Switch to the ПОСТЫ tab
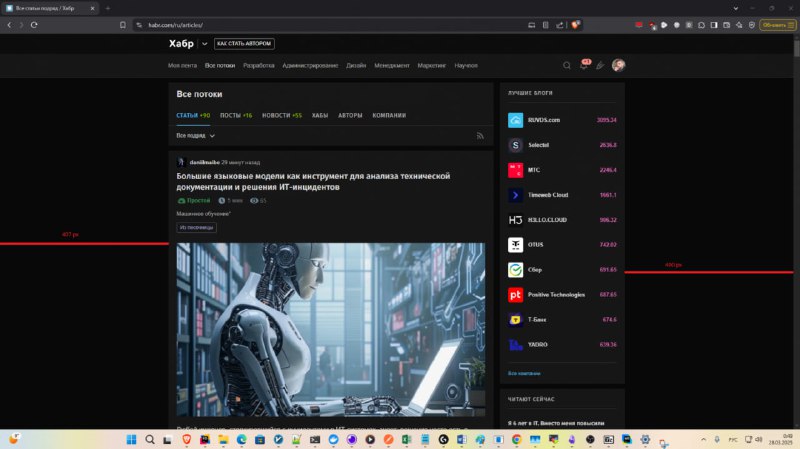This screenshot has height=449, width=800. [236, 115]
